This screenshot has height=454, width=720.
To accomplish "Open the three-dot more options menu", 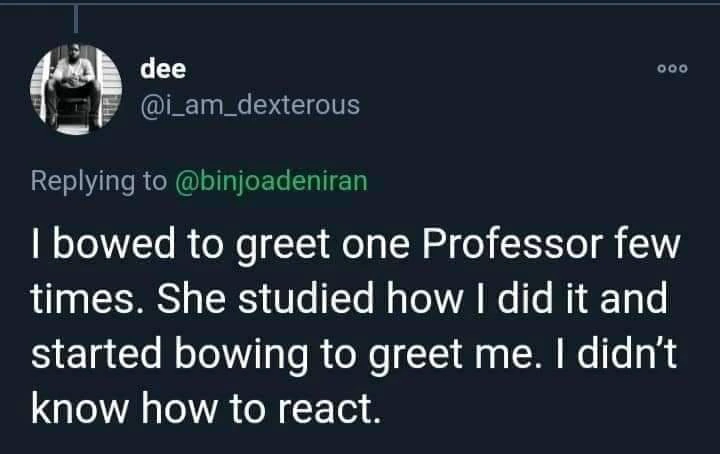I will 671,70.
